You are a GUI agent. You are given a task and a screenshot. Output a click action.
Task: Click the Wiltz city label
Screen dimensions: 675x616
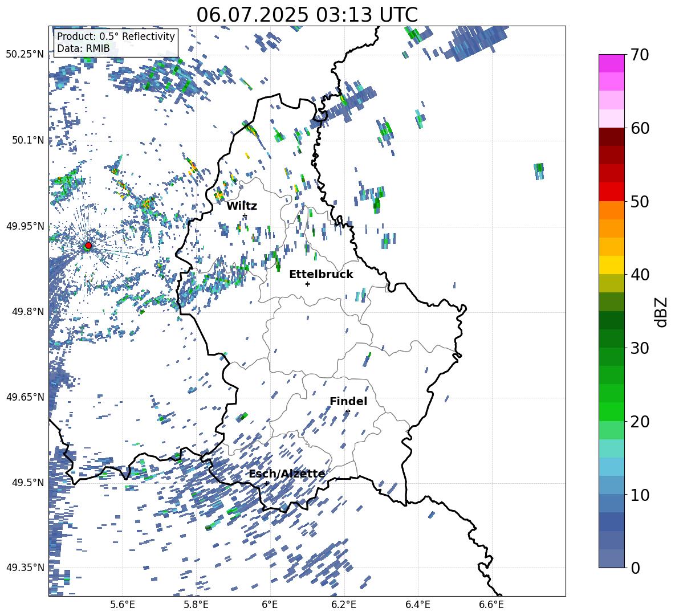click(242, 206)
